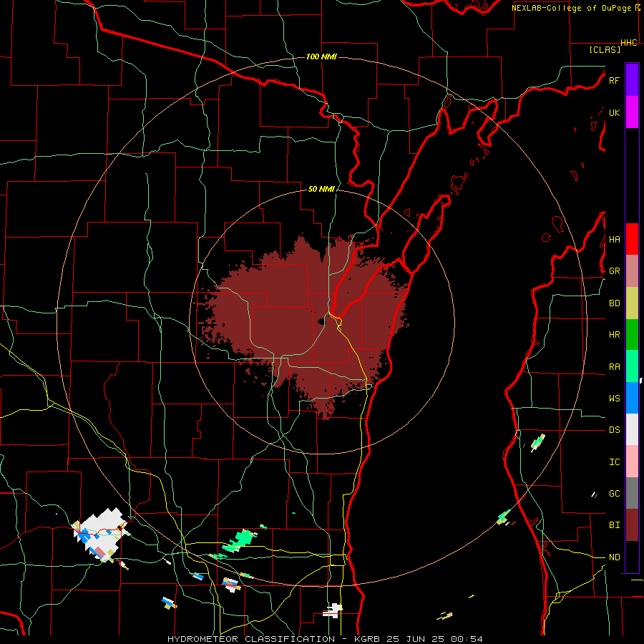Image resolution: width=644 pixels, height=644 pixels.
Task: Click the KGRB station identifier
Action: (368, 639)
